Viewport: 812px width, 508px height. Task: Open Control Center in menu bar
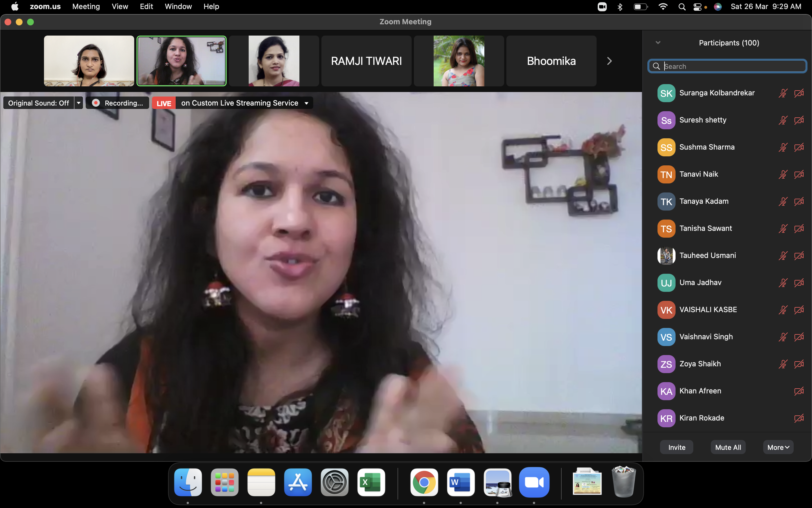[x=698, y=7]
